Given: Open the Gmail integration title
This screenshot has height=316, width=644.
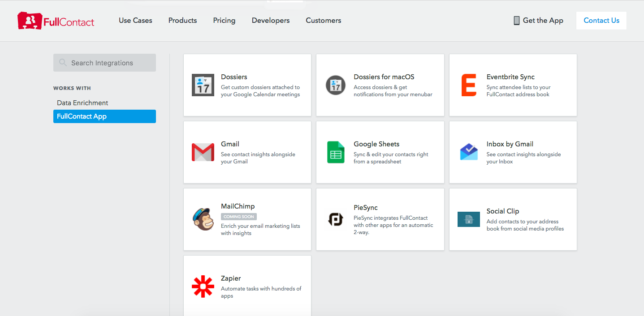Looking at the screenshot, I should click(230, 144).
